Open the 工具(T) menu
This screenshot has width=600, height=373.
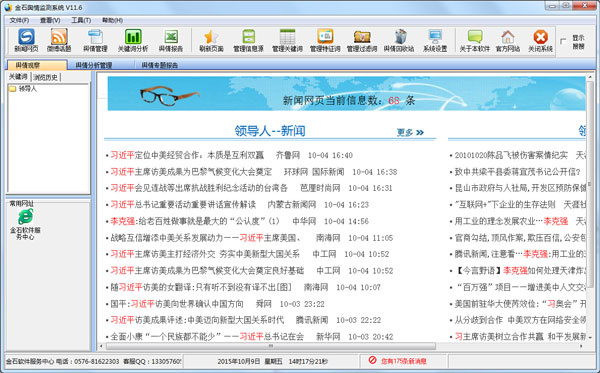[81, 20]
